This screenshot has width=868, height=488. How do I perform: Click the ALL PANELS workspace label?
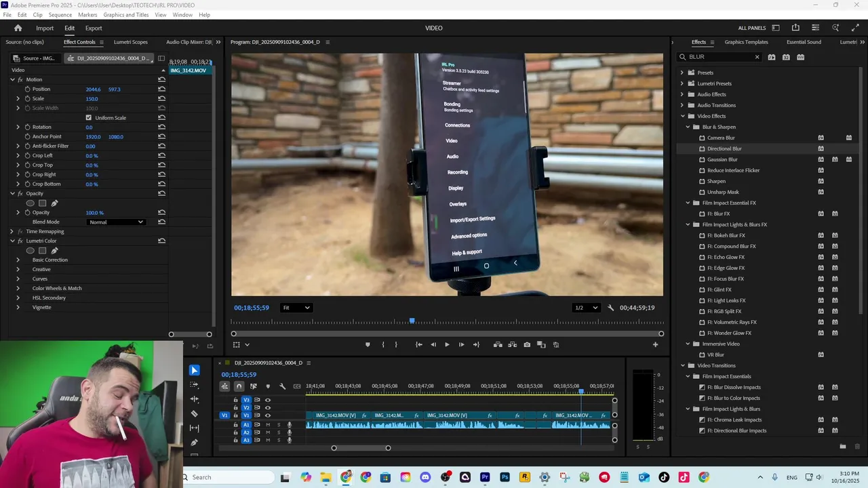click(752, 28)
